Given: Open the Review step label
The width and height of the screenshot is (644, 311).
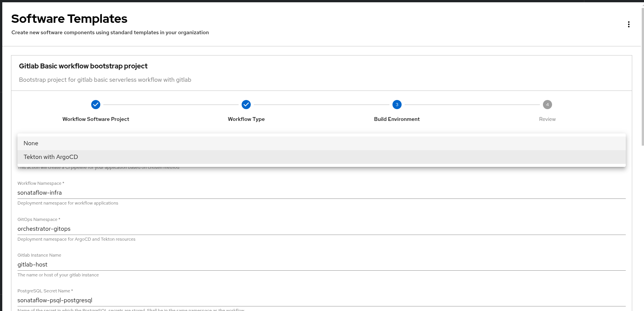Looking at the screenshot, I should click(x=547, y=119).
